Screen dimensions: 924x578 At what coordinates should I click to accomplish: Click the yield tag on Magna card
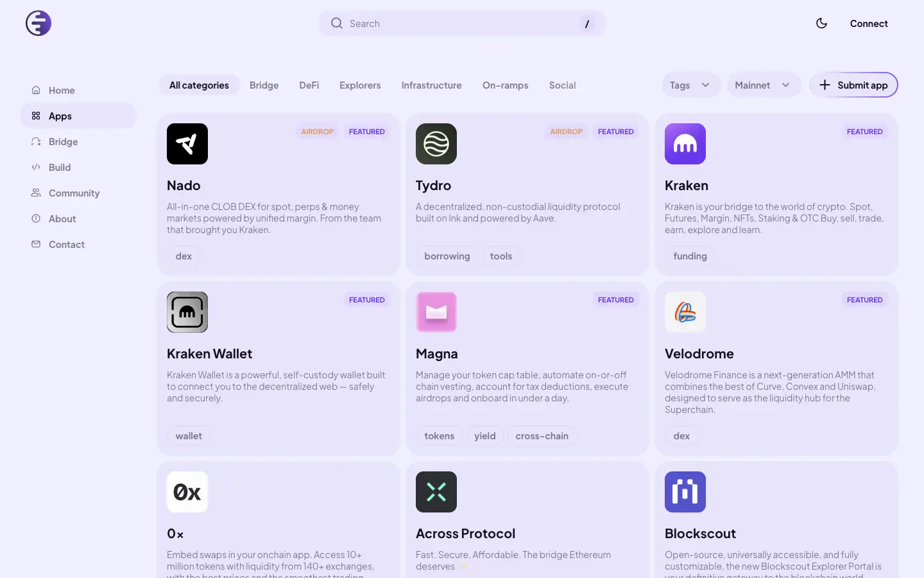(485, 435)
